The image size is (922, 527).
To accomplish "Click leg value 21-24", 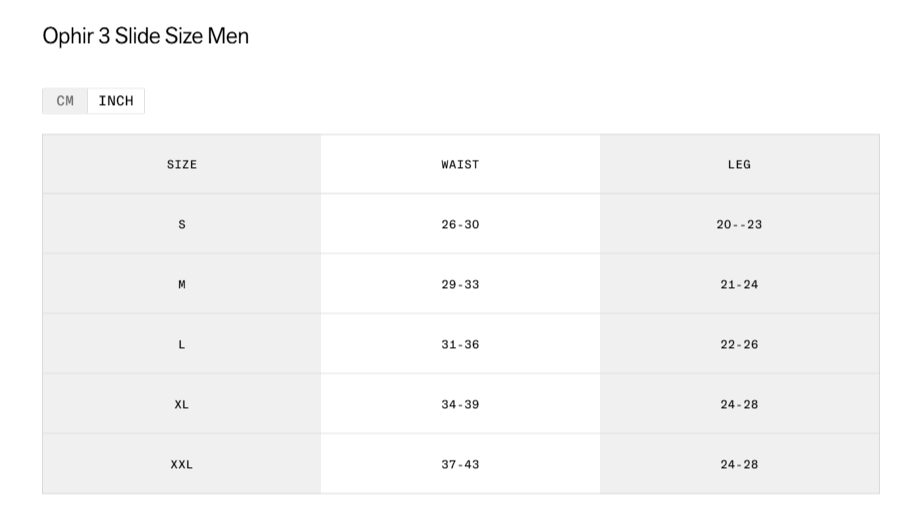I will [x=739, y=284].
